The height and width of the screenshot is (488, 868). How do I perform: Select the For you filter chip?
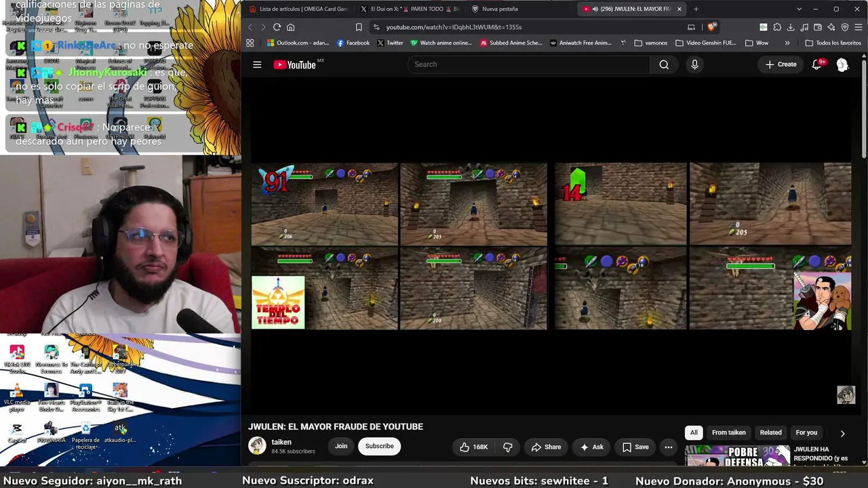click(x=806, y=432)
